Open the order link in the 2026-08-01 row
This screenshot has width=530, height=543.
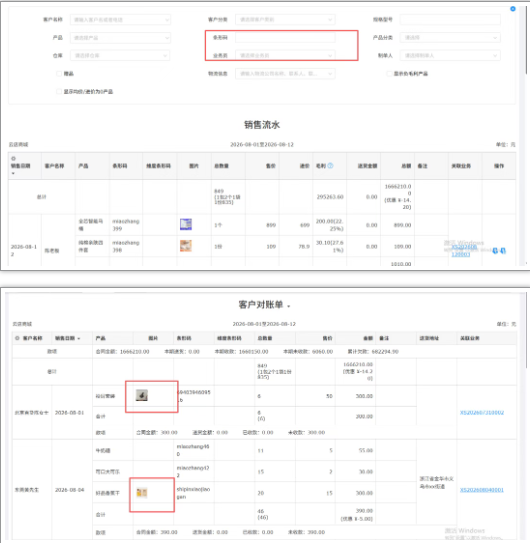pyautogui.click(x=482, y=413)
